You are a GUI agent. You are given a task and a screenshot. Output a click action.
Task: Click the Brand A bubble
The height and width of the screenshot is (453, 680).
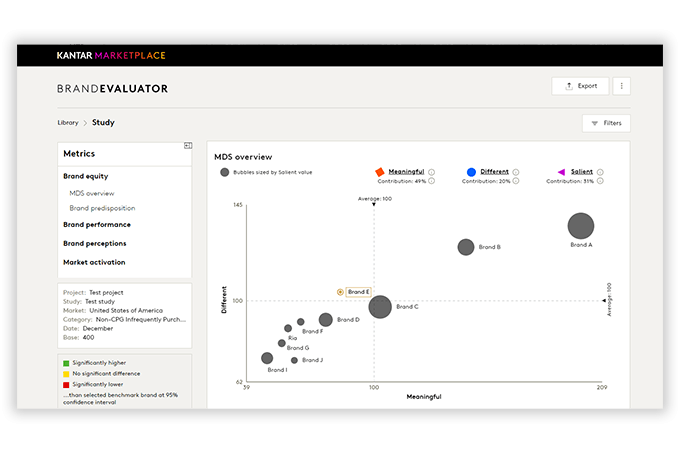point(581,226)
